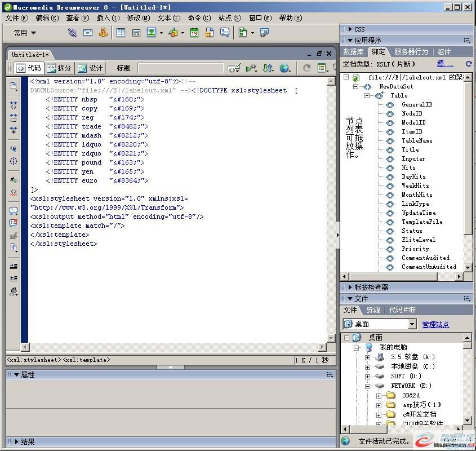Click the Insert Date calendar icon
Viewport: 476px width, 451px height.
tap(194, 33)
